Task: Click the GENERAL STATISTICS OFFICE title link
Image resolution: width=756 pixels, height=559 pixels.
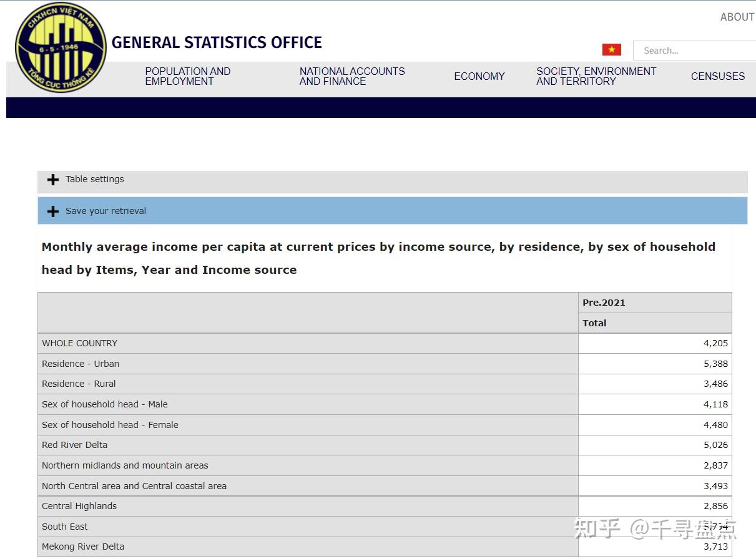Action: coord(217,42)
